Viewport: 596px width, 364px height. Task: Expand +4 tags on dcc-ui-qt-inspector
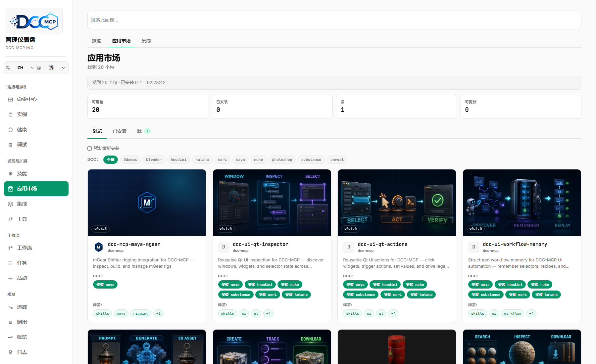[268, 313]
